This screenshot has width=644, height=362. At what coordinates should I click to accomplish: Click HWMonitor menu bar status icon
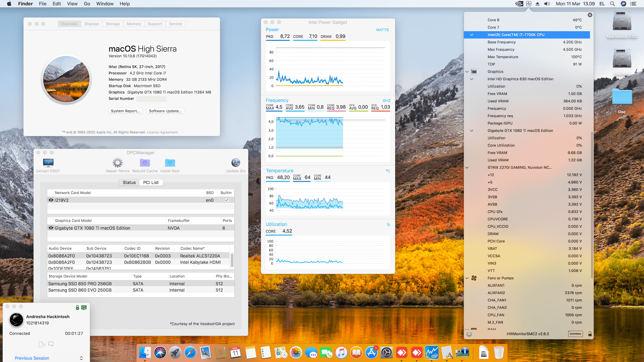point(529,4)
